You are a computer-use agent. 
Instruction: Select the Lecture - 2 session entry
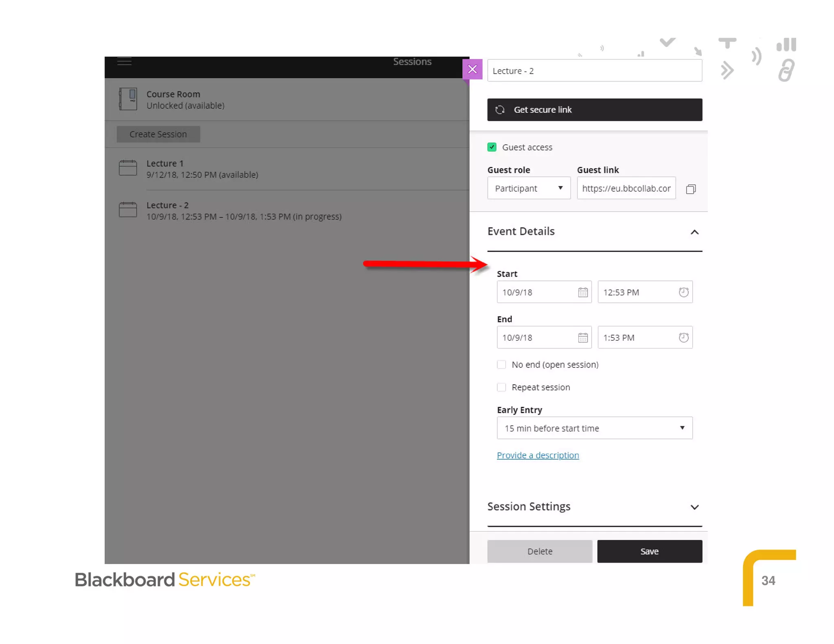[244, 211]
